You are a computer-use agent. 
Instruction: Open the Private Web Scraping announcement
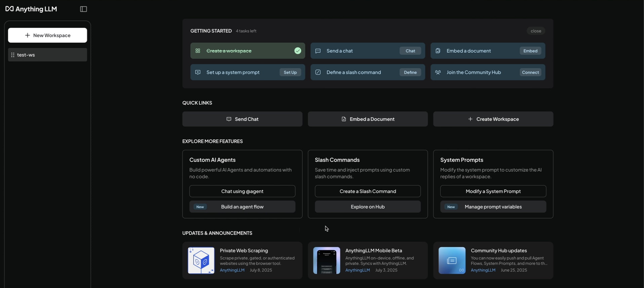click(x=242, y=260)
